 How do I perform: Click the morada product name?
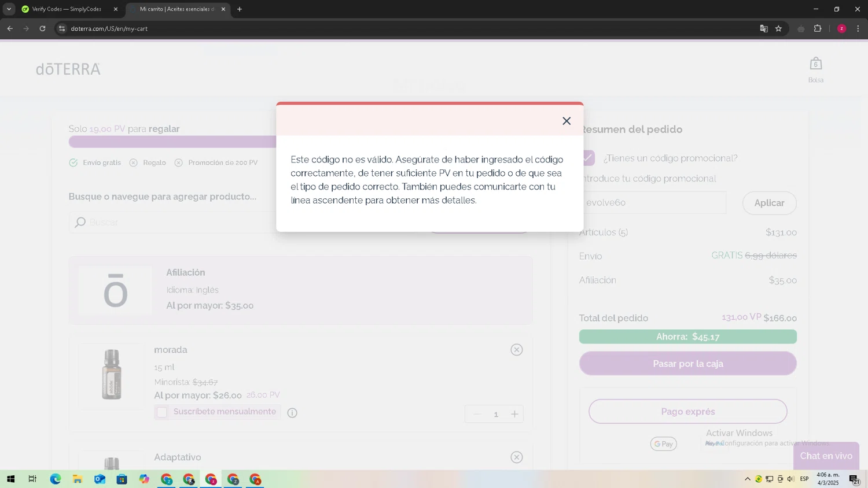[x=171, y=350]
